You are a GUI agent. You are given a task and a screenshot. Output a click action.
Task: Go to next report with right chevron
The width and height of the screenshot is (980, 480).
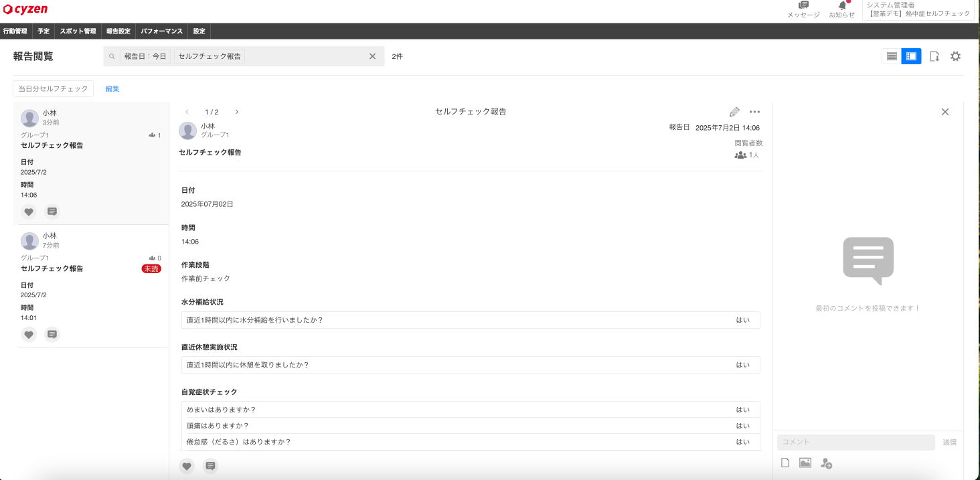tap(236, 112)
